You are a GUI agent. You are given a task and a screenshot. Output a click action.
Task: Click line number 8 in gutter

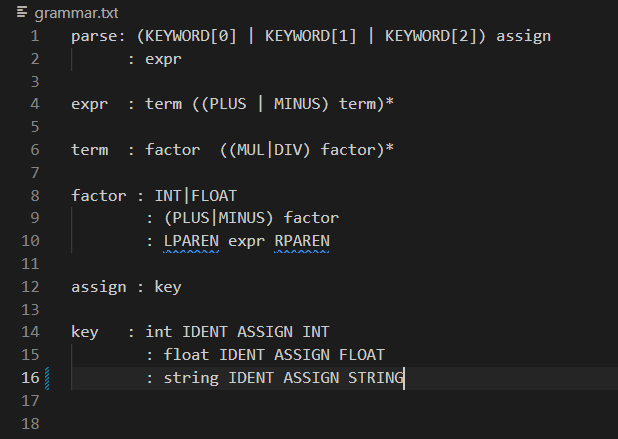[x=35, y=196]
